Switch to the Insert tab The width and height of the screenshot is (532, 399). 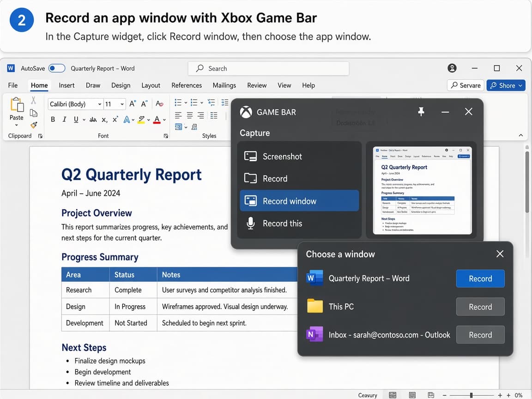point(66,85)
